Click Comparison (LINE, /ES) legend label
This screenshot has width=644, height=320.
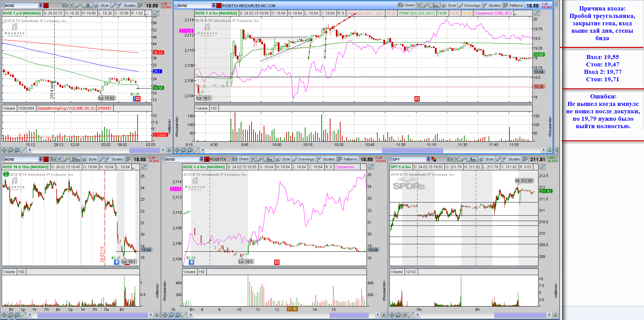coord(493,13)
